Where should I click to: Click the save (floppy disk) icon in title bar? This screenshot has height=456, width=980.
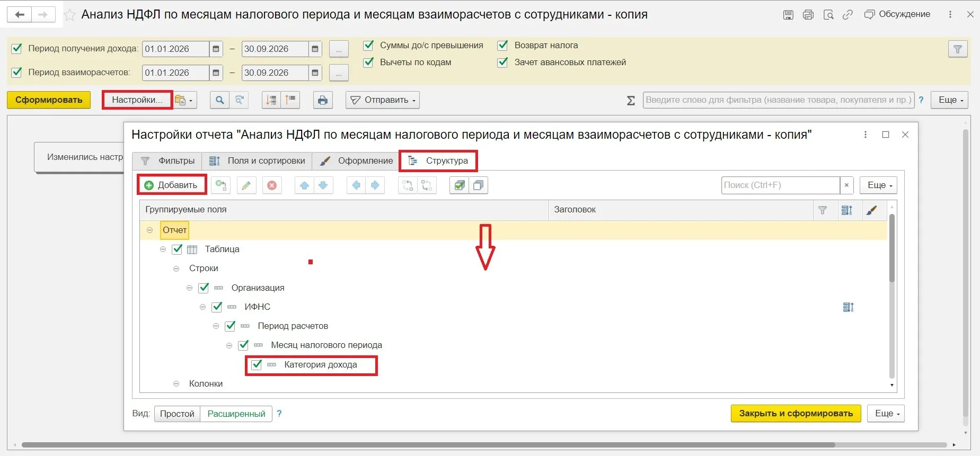coord(788,15)
